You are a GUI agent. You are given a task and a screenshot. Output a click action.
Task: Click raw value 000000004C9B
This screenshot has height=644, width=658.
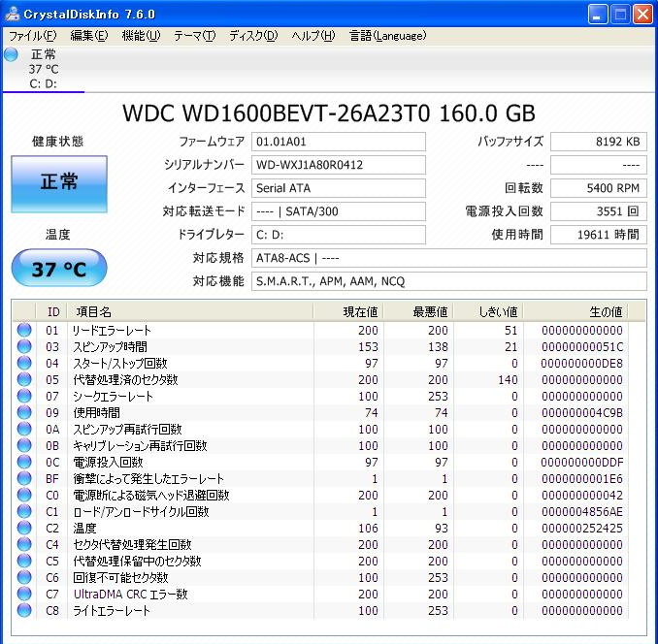point(582,412)
